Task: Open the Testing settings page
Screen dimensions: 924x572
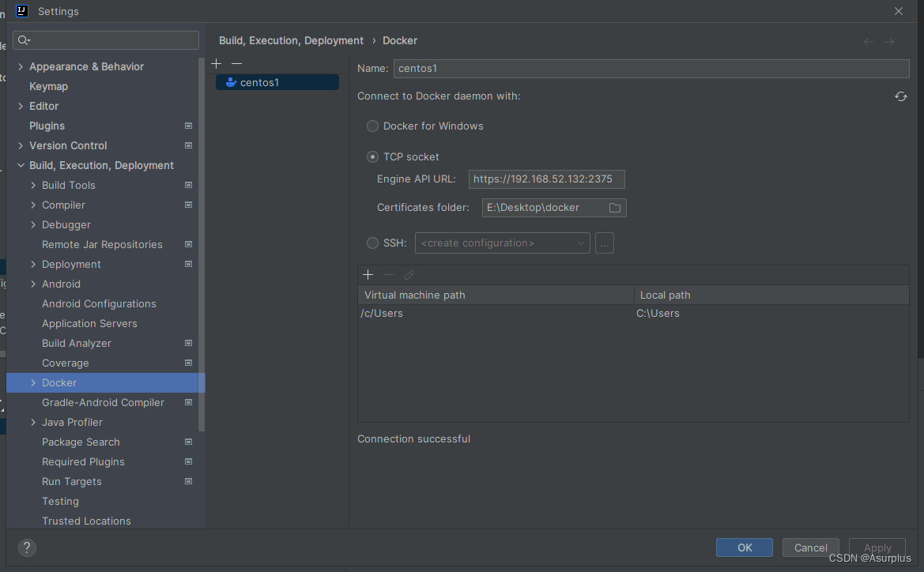Action: click(60, 502)
